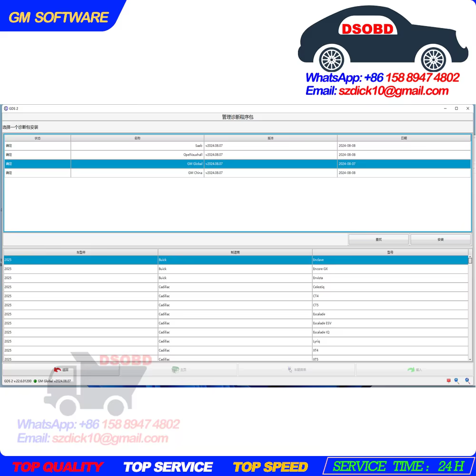Image resolution: width=476 pixels, height=476 pixels.
Task: Select the Buick Enclave row
Action: click(x=236, y=260)
